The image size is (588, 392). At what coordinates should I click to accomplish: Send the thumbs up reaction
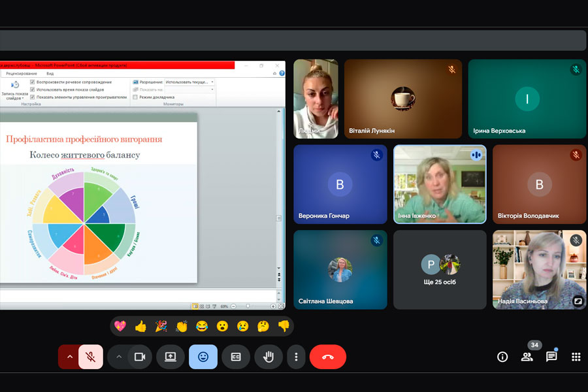click(140, 327)
